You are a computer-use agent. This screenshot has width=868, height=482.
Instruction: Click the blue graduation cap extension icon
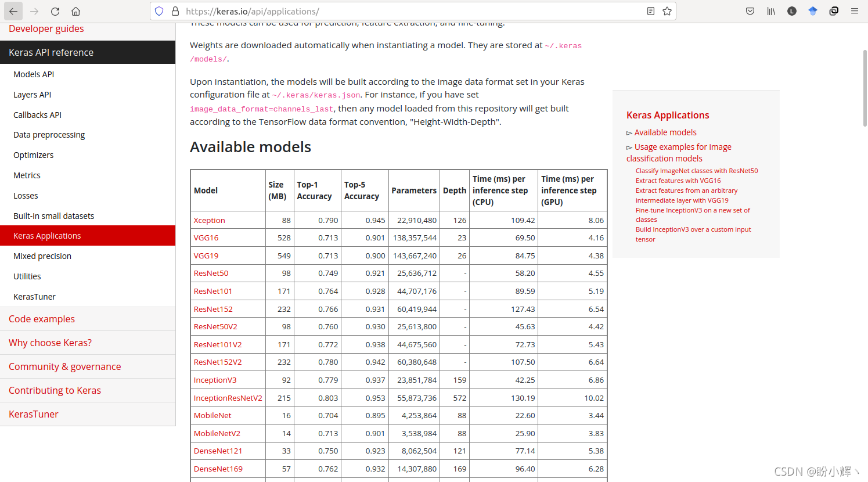[x=813, y=11]
